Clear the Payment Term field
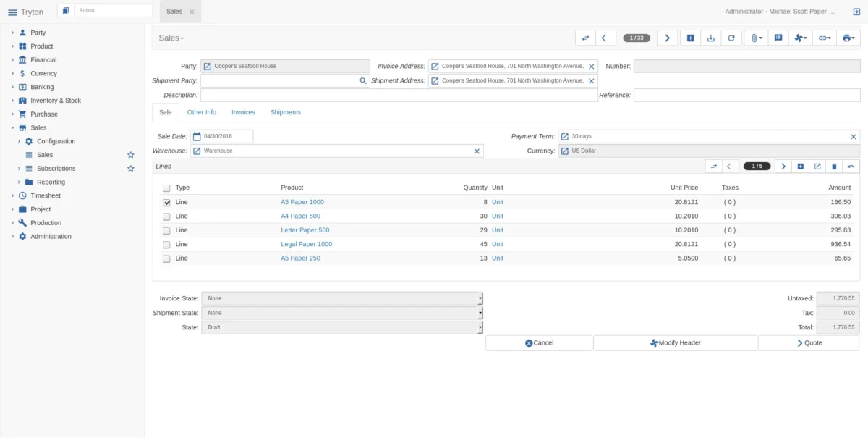The width and height of the screenshot is (868, 446). [x=854, y=136]
